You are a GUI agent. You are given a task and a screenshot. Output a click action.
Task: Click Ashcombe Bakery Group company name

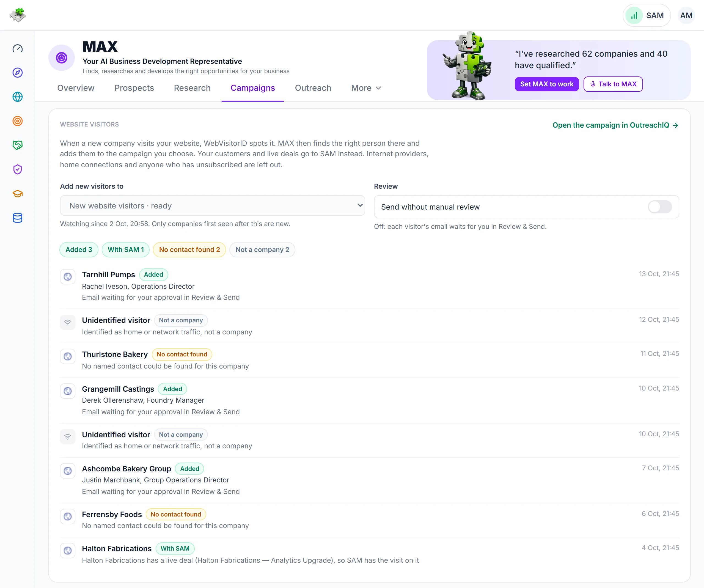[127, 469]
